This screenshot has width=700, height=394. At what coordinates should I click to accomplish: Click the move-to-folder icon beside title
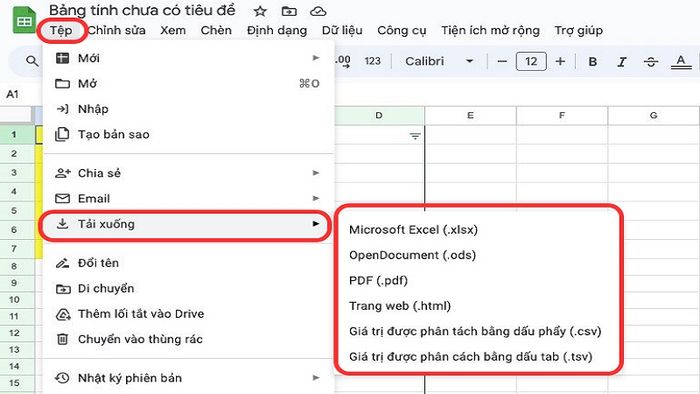click(289, 11)
